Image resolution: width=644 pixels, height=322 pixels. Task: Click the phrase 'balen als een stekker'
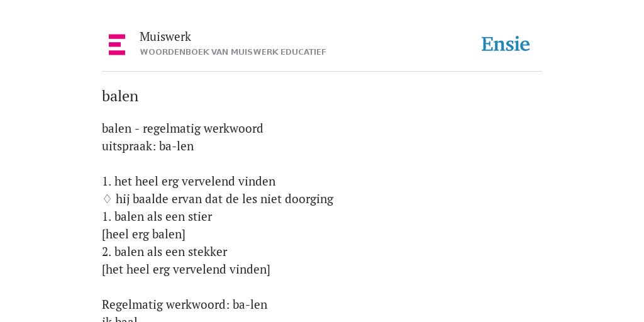pos(171,252)
